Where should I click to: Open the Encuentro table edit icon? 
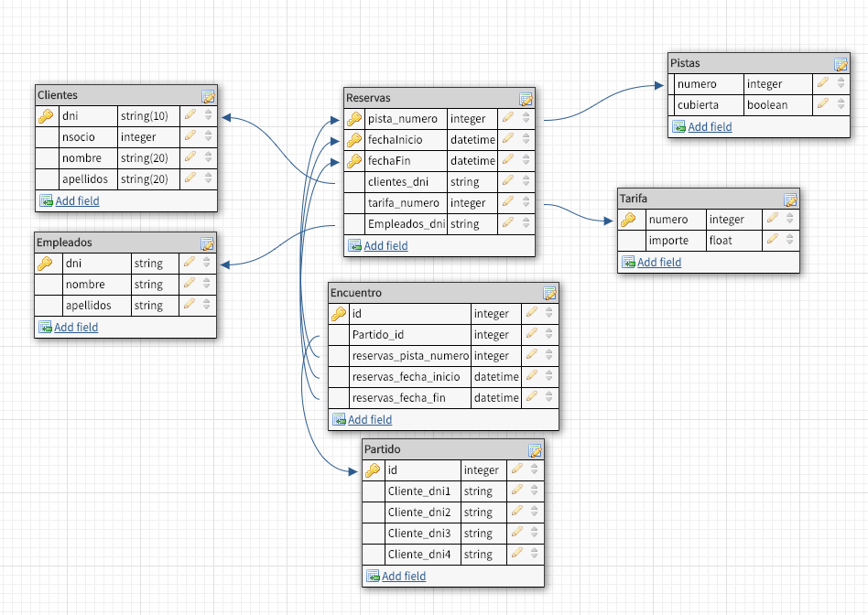[x=549, y=293]
